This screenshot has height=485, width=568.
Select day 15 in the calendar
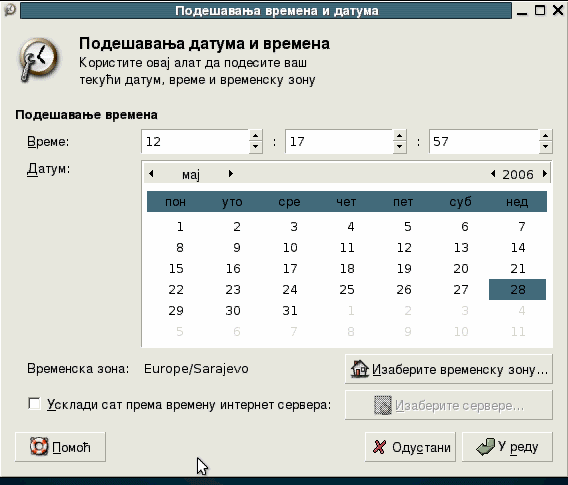(x=176, y=268)
